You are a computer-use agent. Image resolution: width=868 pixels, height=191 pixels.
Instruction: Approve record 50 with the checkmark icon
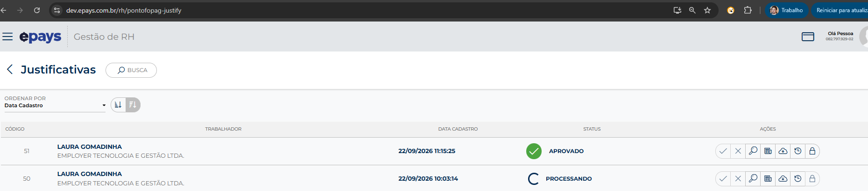[x=723, y=178]
